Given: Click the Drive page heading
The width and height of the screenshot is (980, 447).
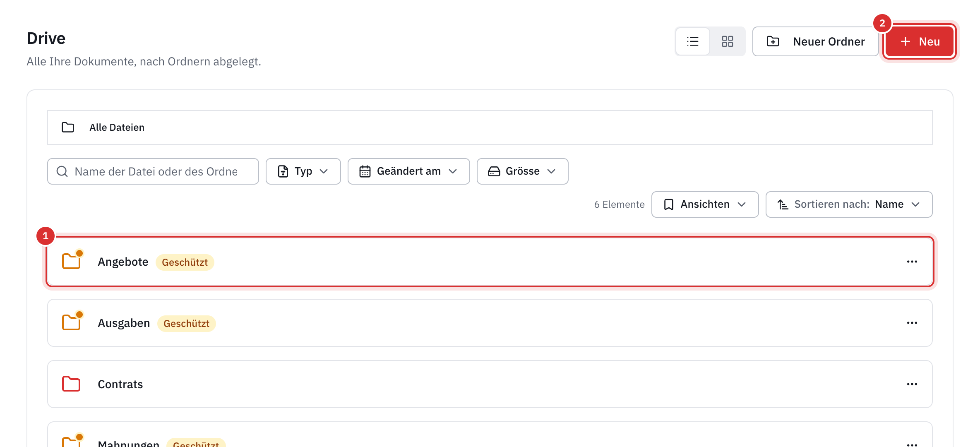Looking at the screenshot, I should pyautogui.click(x=46, y=38).
